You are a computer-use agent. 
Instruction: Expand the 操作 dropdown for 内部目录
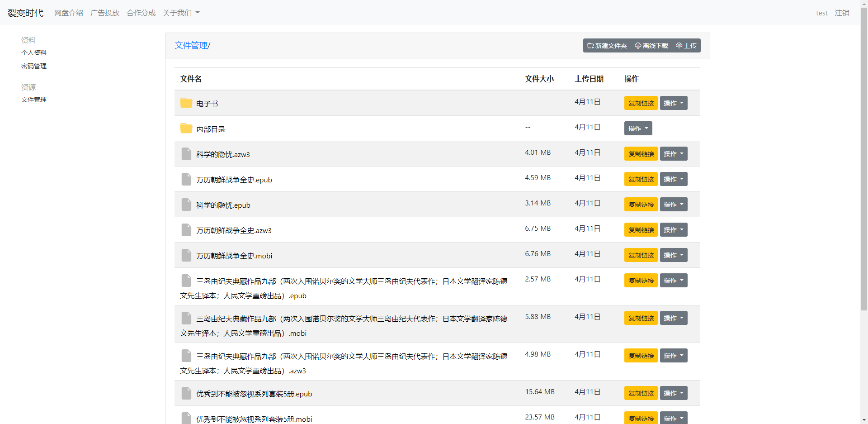pyautogui.click(x=638, y=128)
